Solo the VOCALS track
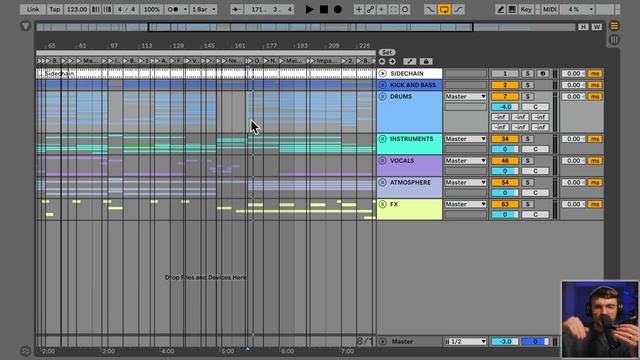Screen dimensions: 640x360 tap(527, 161)
